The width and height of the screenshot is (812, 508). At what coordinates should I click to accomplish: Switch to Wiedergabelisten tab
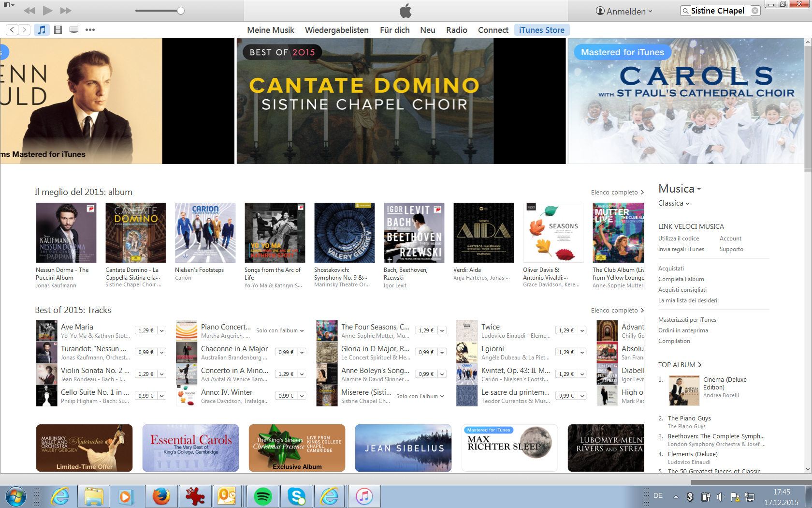[337, 30]
